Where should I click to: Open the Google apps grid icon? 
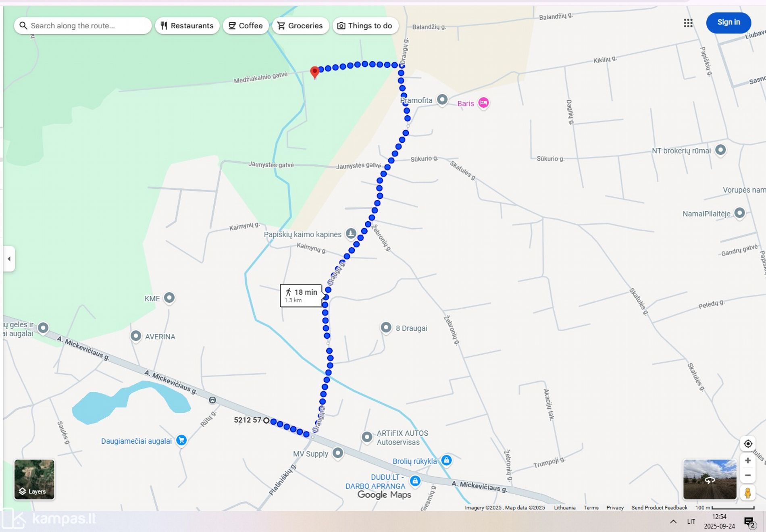pyautogui.click(x=688, y=23)
